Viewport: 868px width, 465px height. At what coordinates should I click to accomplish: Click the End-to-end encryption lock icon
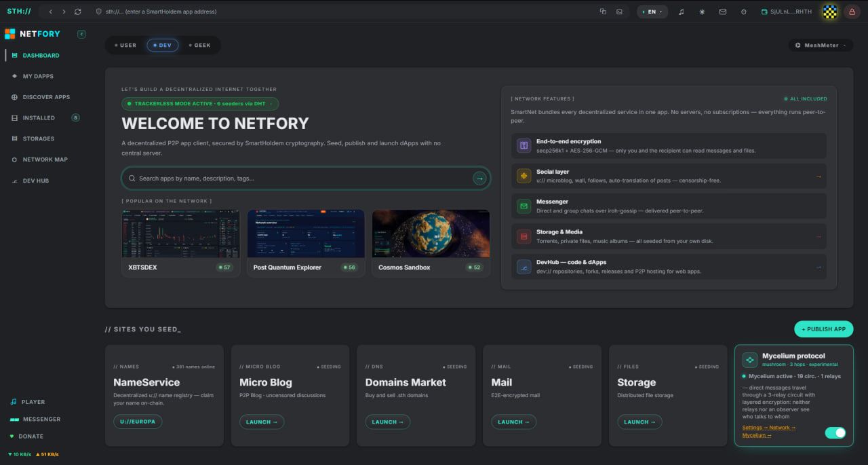click(524, 146)
